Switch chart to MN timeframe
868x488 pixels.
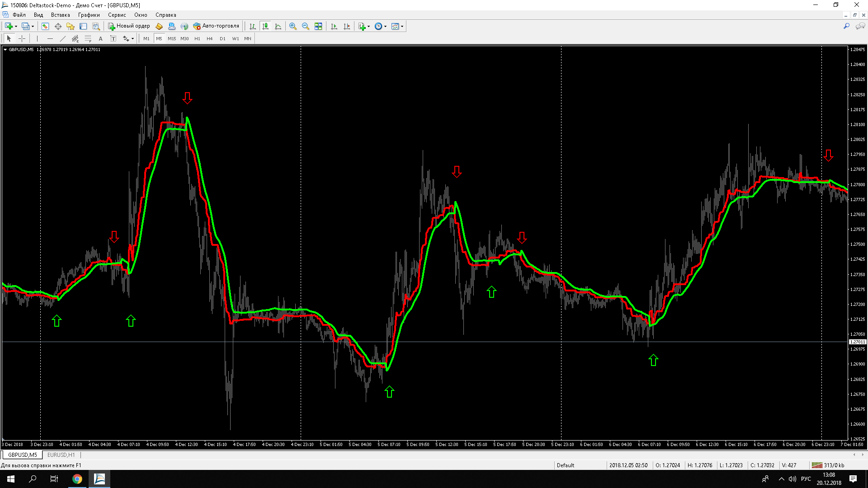tap(248, 38)
